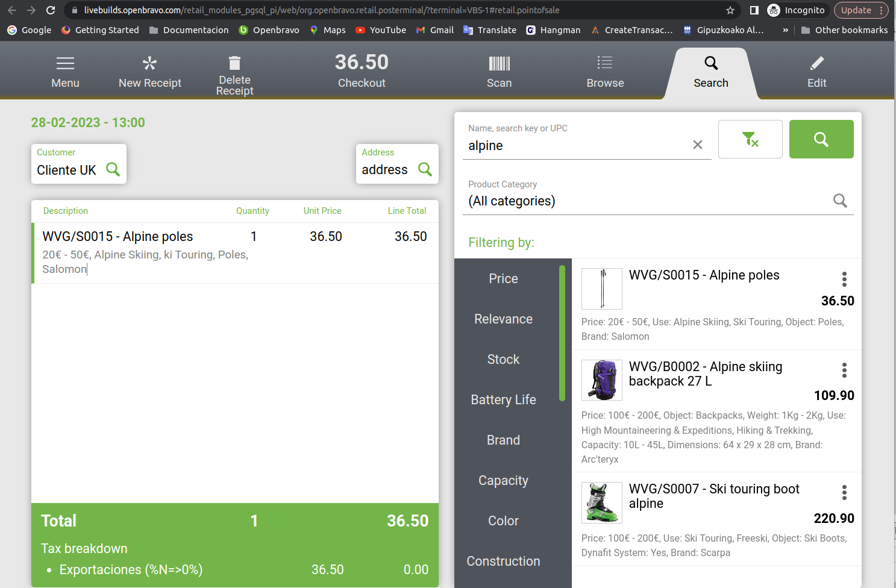This screenshot has width=896, height=588.
Task: Filter by Price
Action: (x=503, y=279)
